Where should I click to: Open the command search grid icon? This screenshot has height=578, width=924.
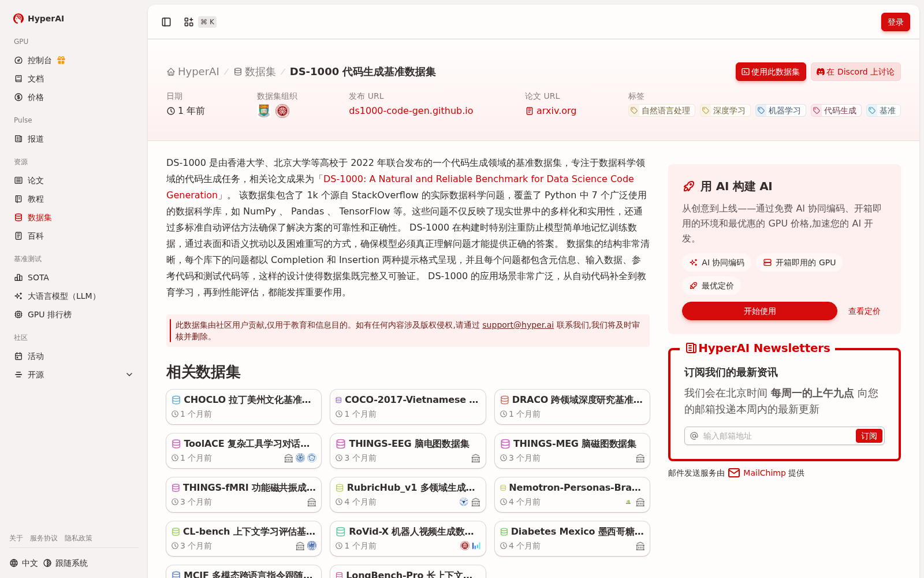tap(189, 22)
